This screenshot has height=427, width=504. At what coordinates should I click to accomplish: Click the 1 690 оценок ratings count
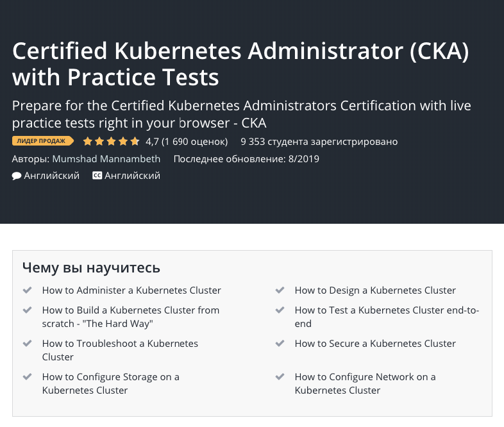(x=195, y=142)
